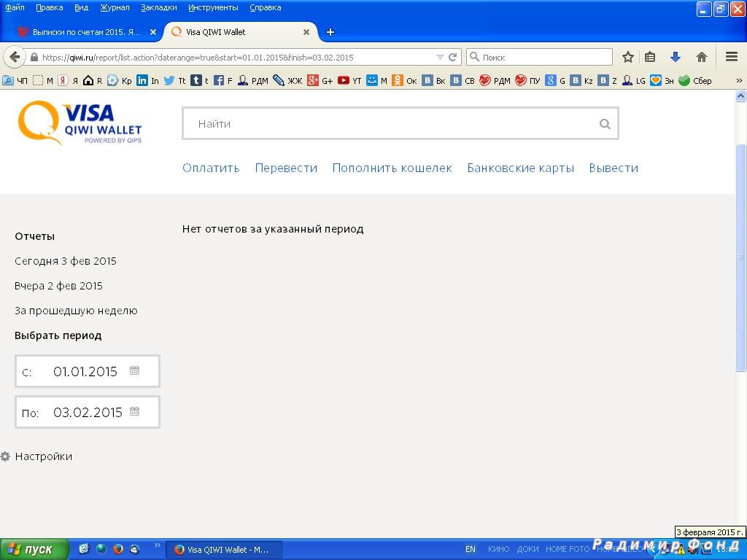Click the start date field 01.01.2015

tap(88, 371)
